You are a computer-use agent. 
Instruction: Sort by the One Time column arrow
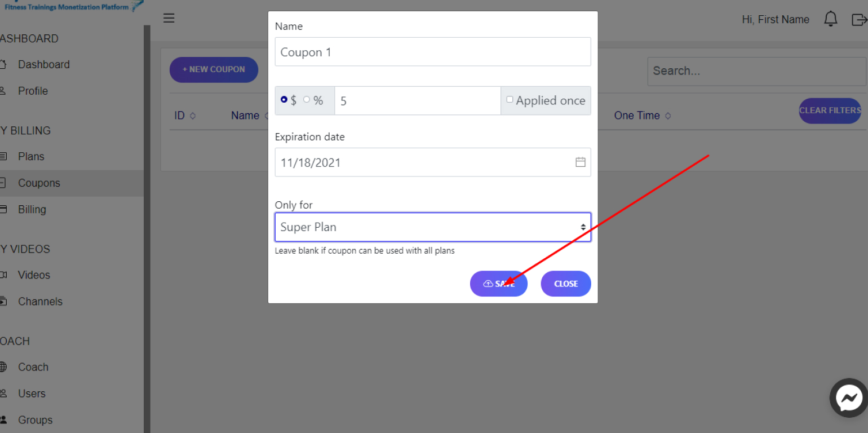(x=668, y=116)
